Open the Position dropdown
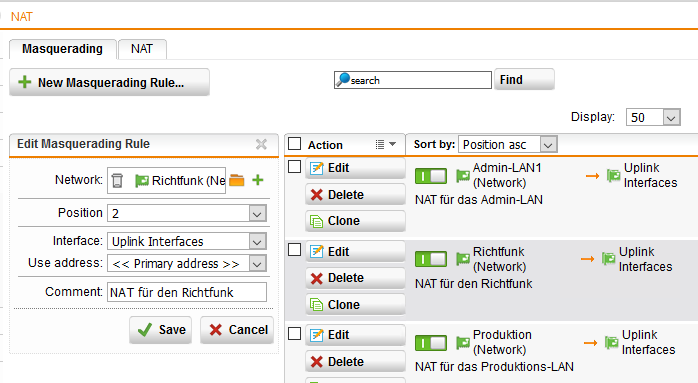The width and height of the screenshot is (698, 383). (x=187, y=213)
